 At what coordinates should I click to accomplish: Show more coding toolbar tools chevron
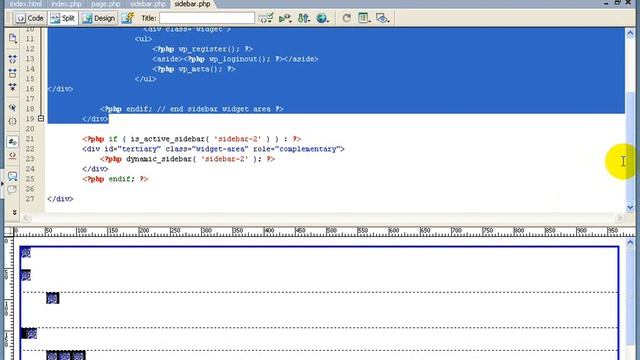15,213
